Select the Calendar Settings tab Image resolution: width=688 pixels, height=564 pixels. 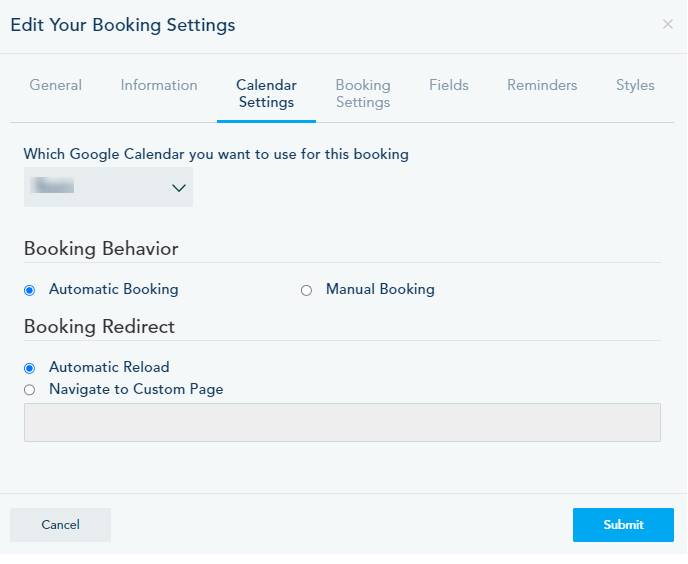266,94
